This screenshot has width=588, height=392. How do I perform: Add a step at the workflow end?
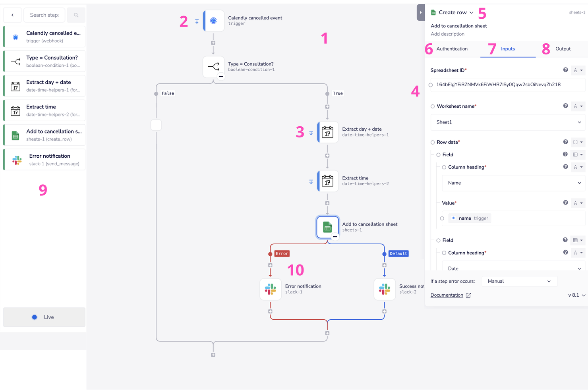coord(213,355)
